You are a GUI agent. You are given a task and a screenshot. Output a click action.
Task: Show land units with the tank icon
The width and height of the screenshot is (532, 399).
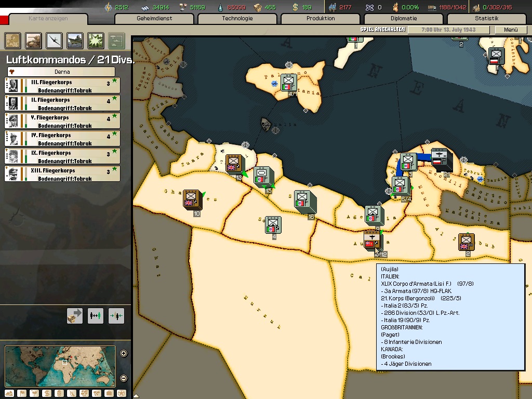(x=34, y=41)
